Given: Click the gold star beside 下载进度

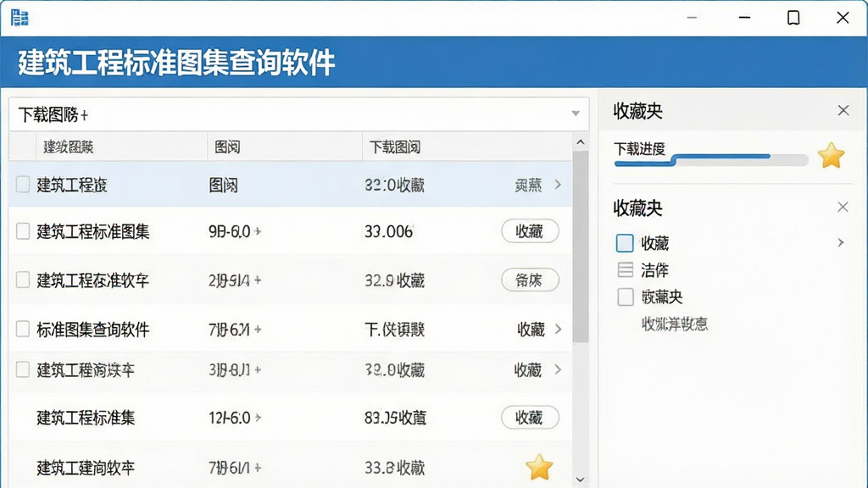Looking at the screenshot, I should tap(831, 156).
